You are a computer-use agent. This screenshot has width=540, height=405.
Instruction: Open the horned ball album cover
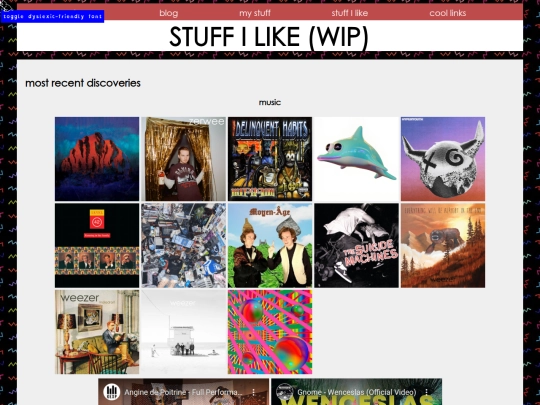click(x=443, y=159)
